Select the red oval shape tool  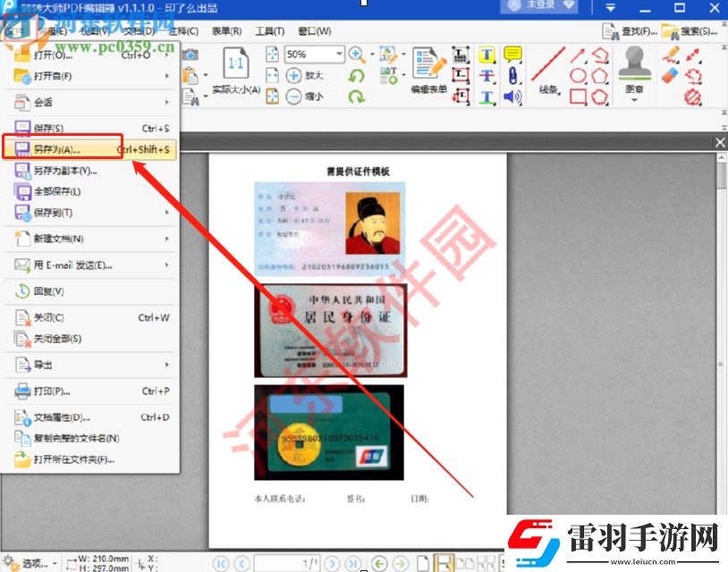pos(578,76)
